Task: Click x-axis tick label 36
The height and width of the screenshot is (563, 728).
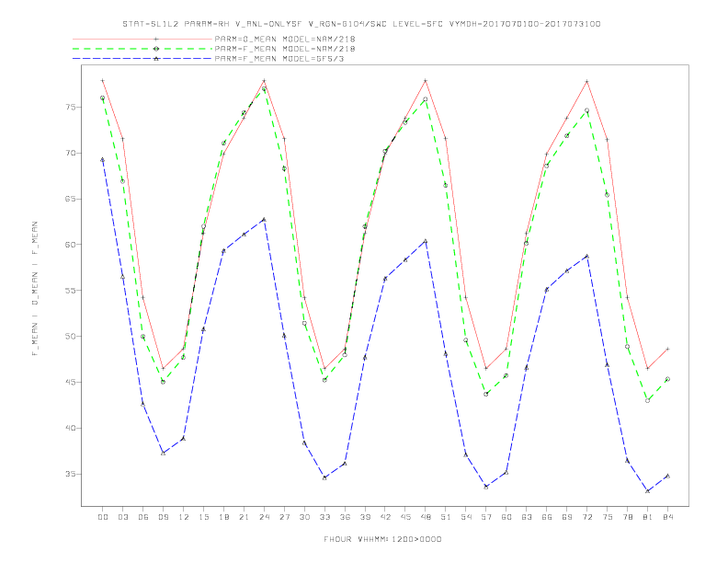Action: pos(345,517)
